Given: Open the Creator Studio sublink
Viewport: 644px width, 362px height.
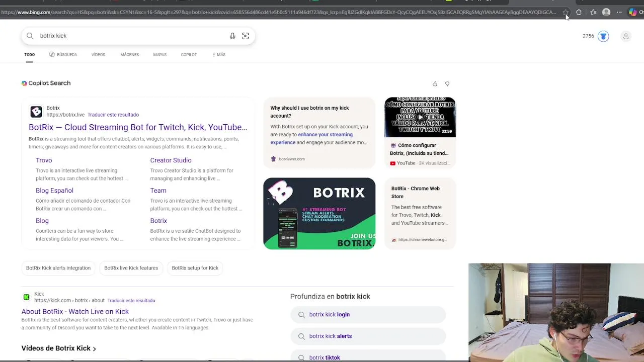Looking at the screenshot, I should tap(171, 160).
